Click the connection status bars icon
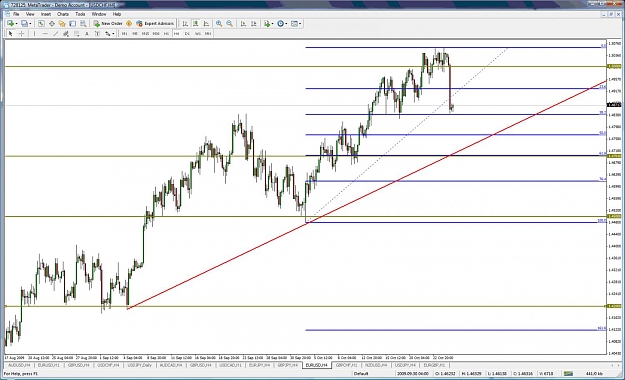 click(568, 374)
